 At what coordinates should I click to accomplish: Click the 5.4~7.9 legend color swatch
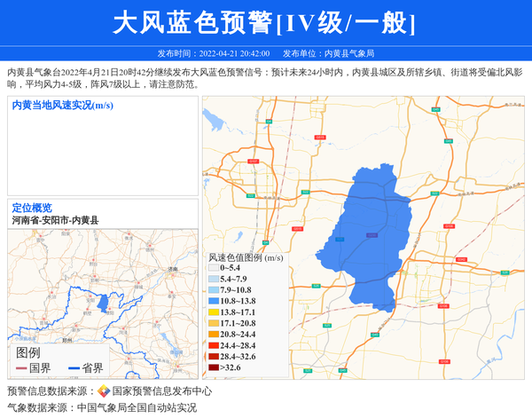(214, 279)
